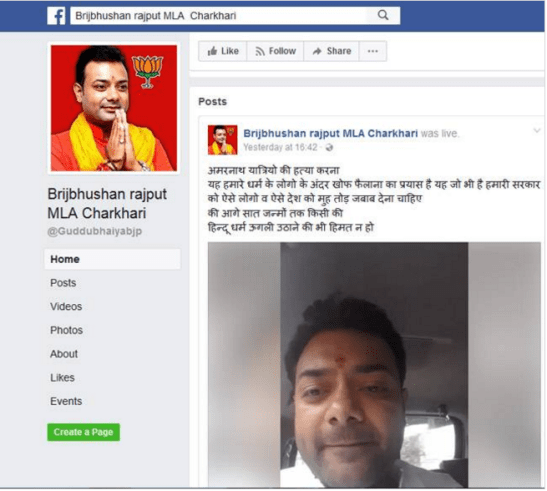Click the Like thumbs-up button
The image size is (547, 491).
(x=223, y=51)
